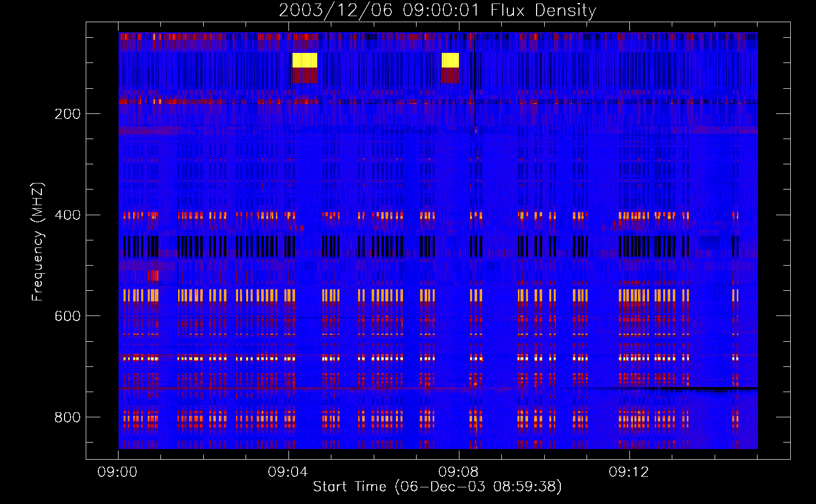Click the 200 frequency tick label
This screenshot has width=816, height=504.
[x=68, y=114]
